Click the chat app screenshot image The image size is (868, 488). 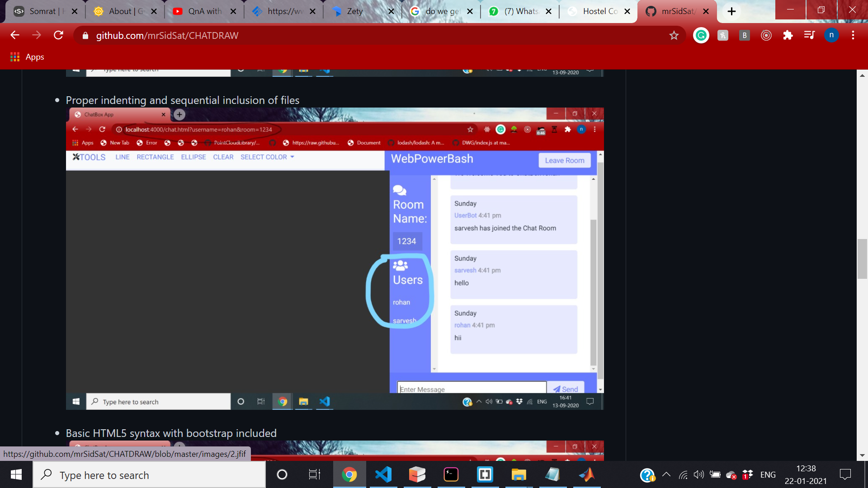click(335, 258)
